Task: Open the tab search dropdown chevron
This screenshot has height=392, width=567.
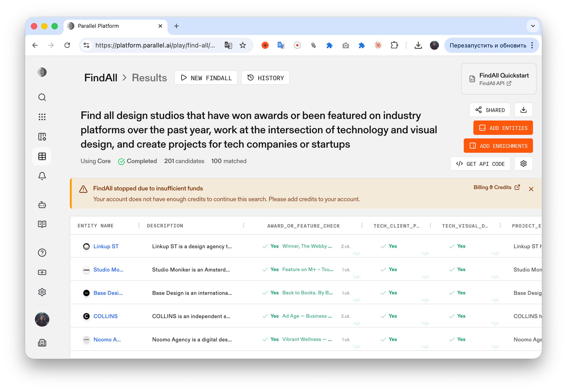Action: [x=533, y=26]
